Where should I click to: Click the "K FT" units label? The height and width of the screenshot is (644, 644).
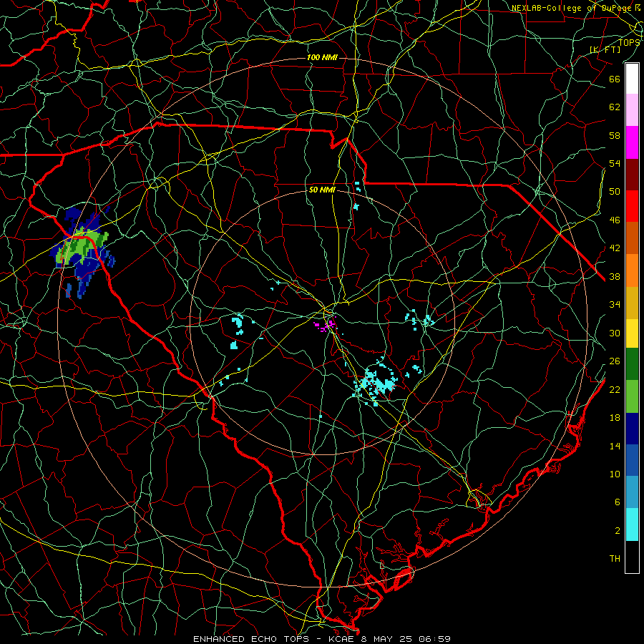(x=605, y=49)
